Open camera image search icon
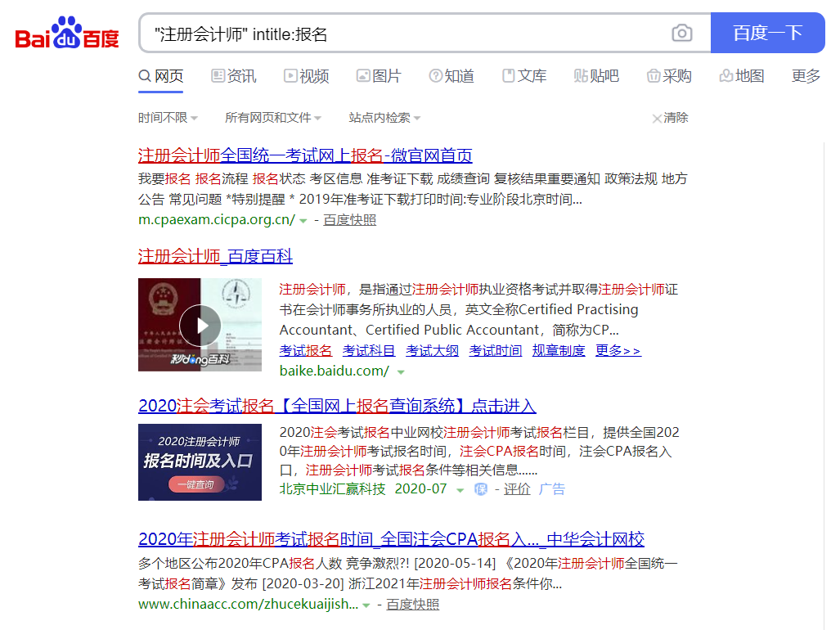Image resolution: width=840 pixels, height=630 pixels. 681,34
